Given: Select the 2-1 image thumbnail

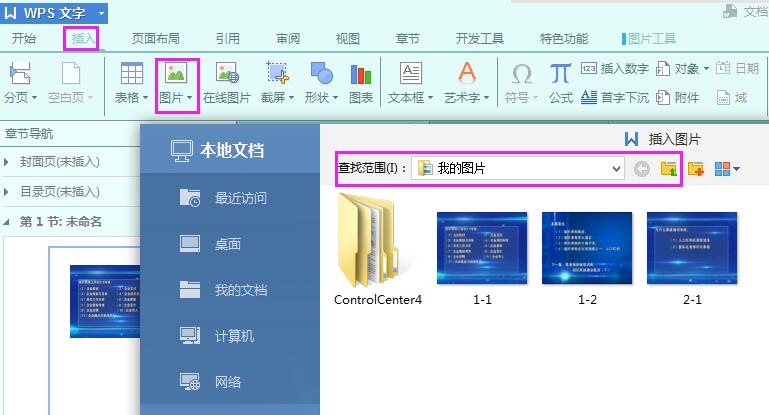Looking at the screenshot, I should tap(692, 248).
